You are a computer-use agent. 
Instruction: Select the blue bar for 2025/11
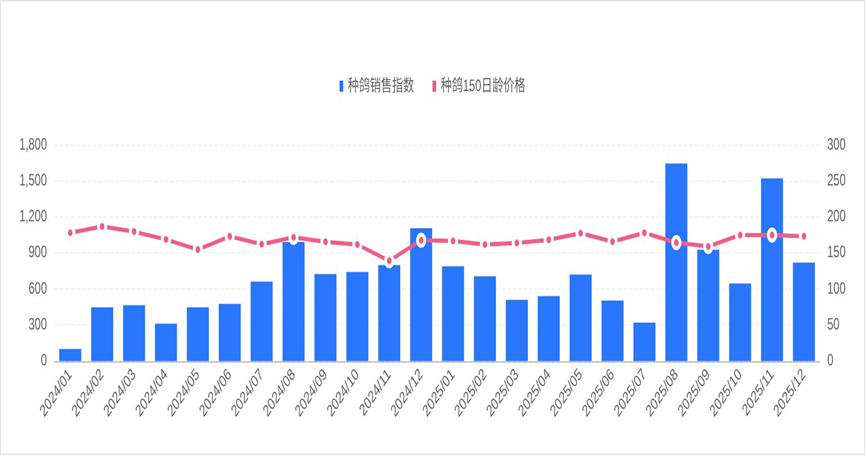point(772,270)
